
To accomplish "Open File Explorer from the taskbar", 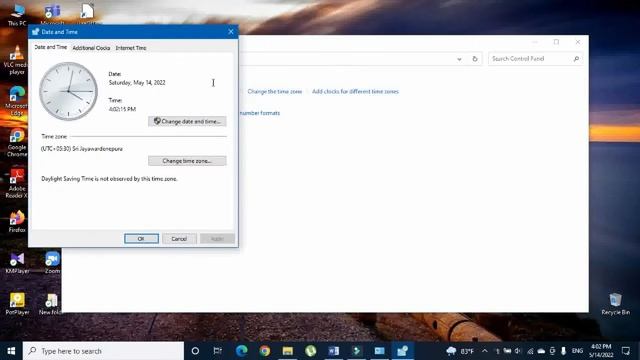I will click(x=288, y=351).
